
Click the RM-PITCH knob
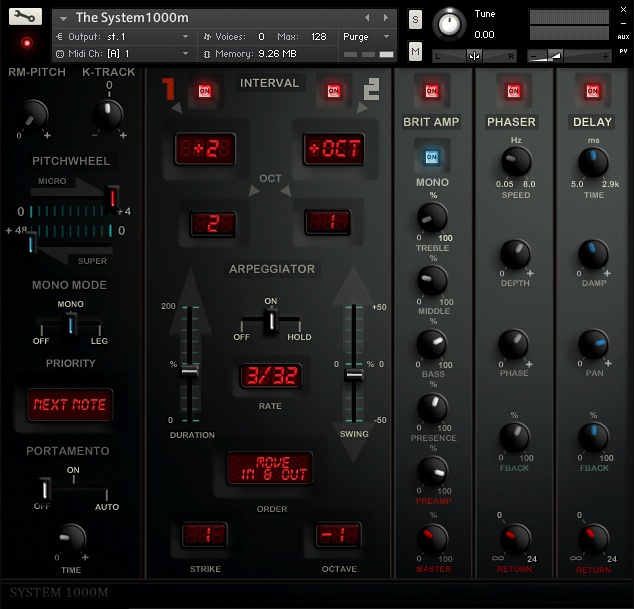(x=33, y=115)
